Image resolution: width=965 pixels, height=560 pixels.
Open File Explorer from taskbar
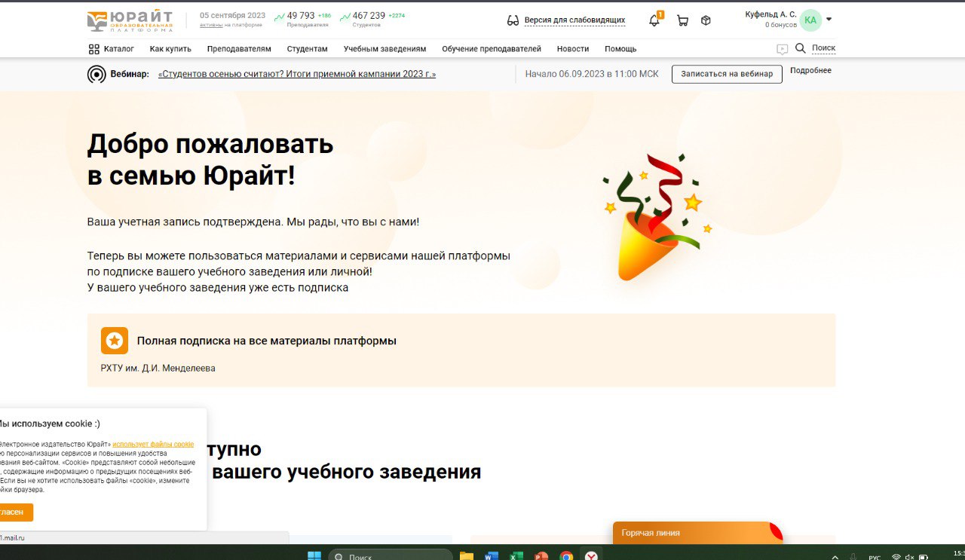[467, 556]
